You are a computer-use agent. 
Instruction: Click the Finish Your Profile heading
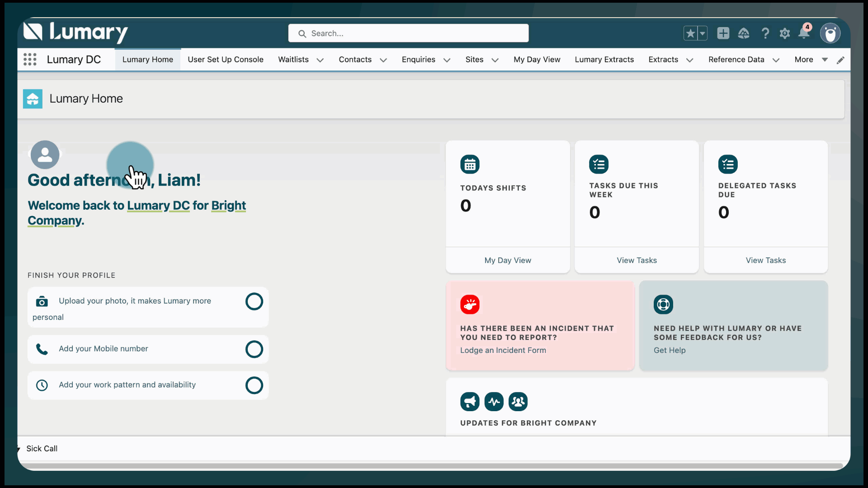coord(71,276)
